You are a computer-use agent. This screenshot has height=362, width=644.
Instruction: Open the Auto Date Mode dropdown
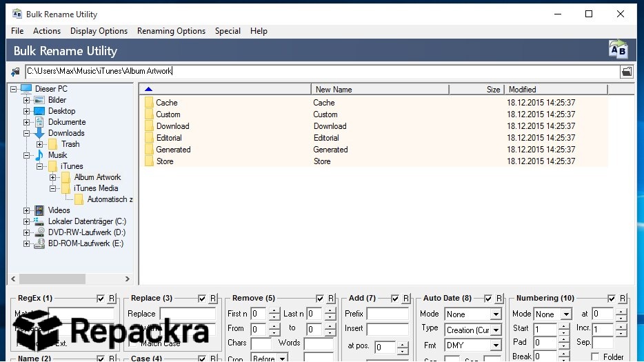(x=496, y=314)
